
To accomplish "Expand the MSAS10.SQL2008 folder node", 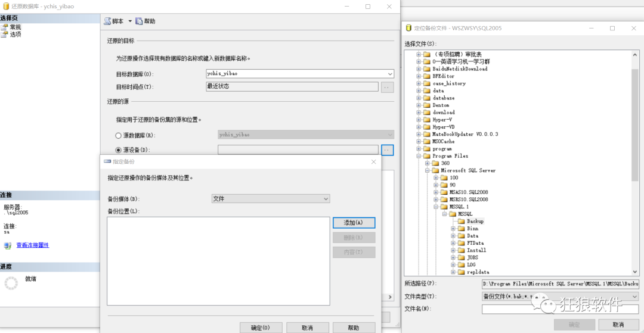I will (x=436, y=192).
